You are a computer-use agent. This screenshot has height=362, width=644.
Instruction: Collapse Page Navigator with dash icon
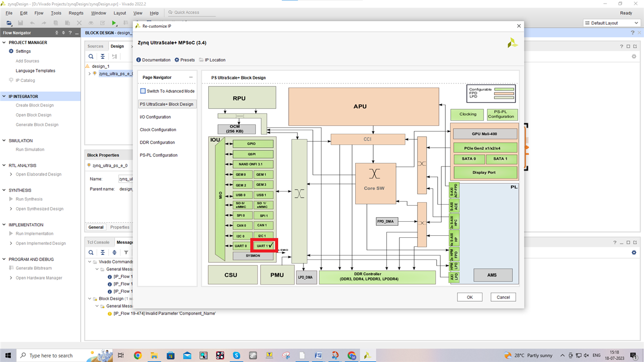click(x=191, y=77)
